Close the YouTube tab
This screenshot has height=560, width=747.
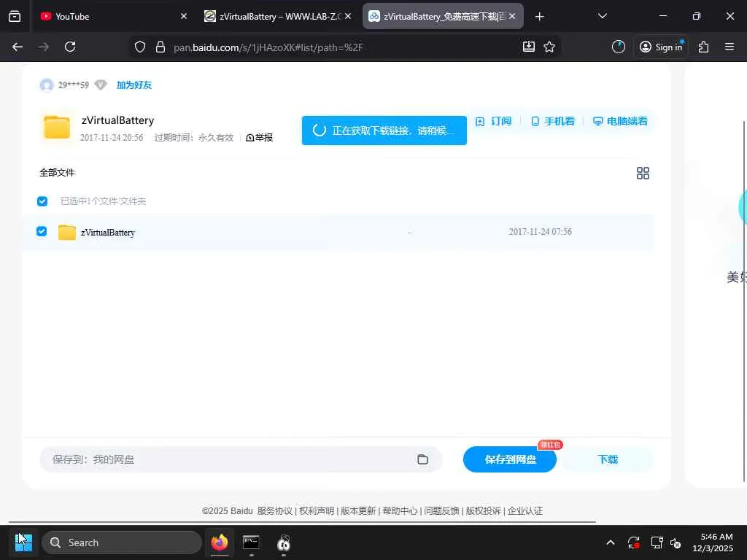coord(183,16)
